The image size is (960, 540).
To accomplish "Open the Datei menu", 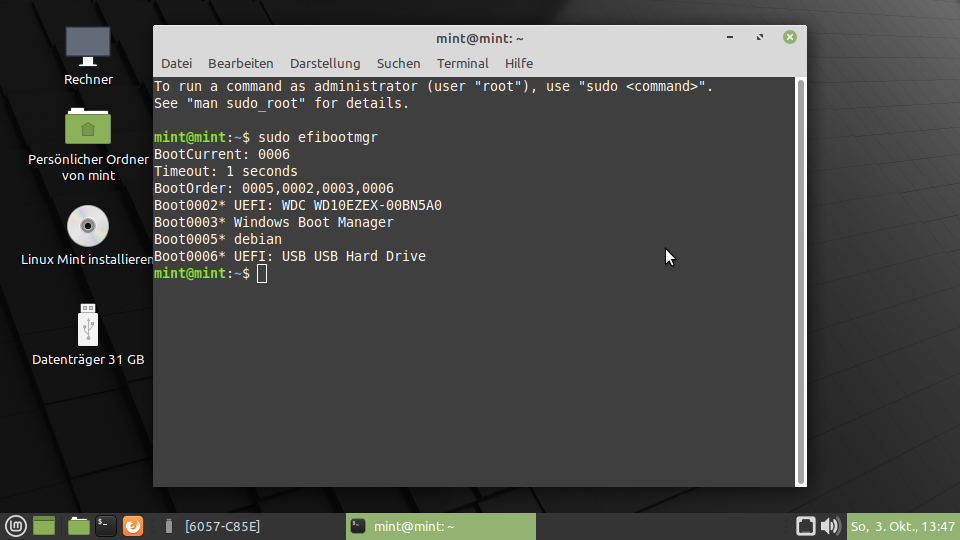I will coord(176,63).
